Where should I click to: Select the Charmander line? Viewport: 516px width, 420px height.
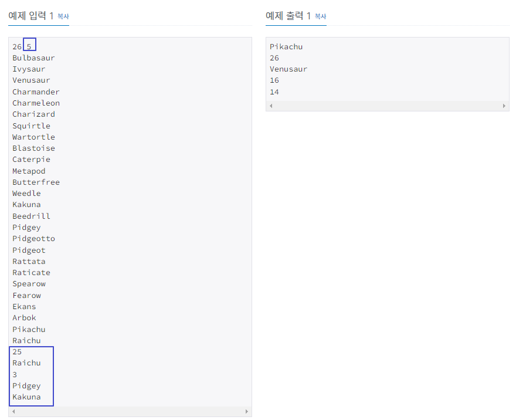(x=36, y=92)
